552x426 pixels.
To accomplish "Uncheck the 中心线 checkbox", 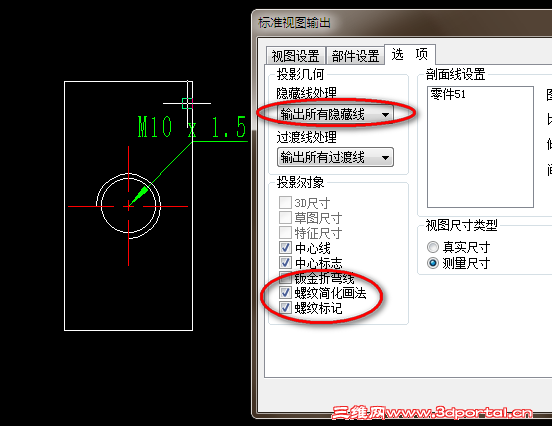I will pos(285,248).
